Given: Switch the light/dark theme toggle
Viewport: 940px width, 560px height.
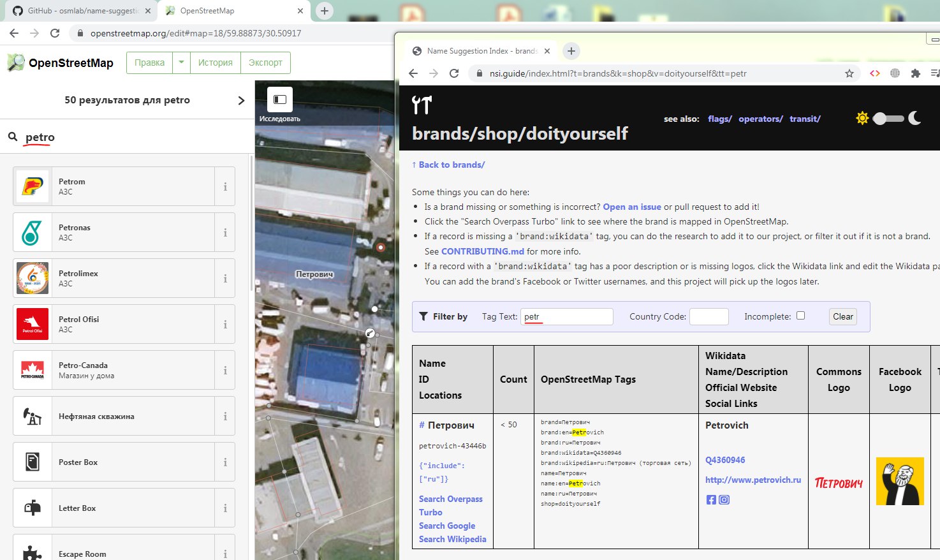Looking at the screenshot, I should click(x=888, y=118).
